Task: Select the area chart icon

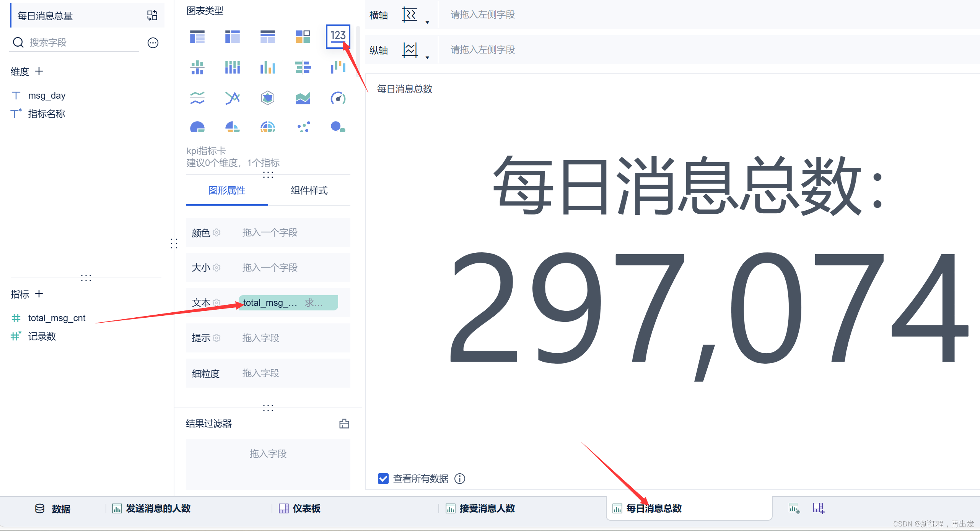Action: pos(303,98)
